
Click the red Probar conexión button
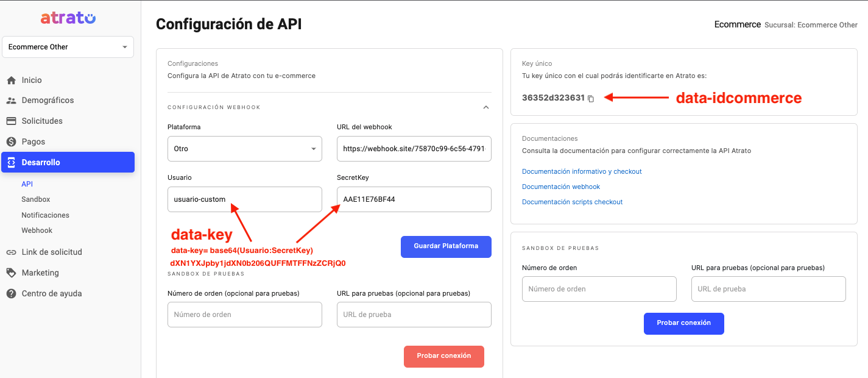(x=444, y=356)
